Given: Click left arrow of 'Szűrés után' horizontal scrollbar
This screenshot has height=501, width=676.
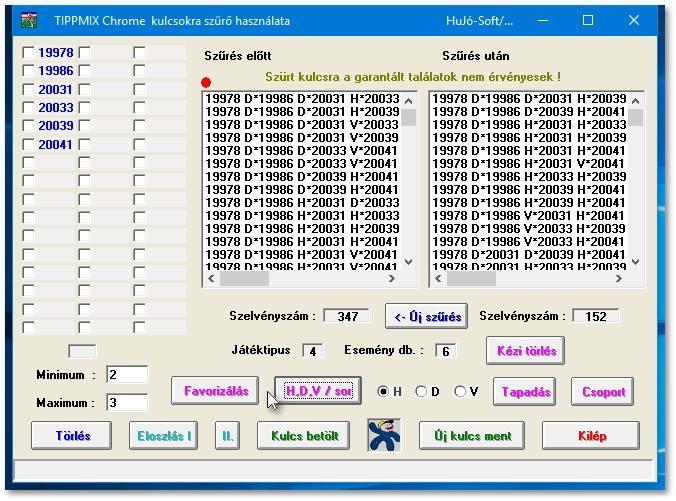Looking at the screenshot, I should (x=438, y=279).
